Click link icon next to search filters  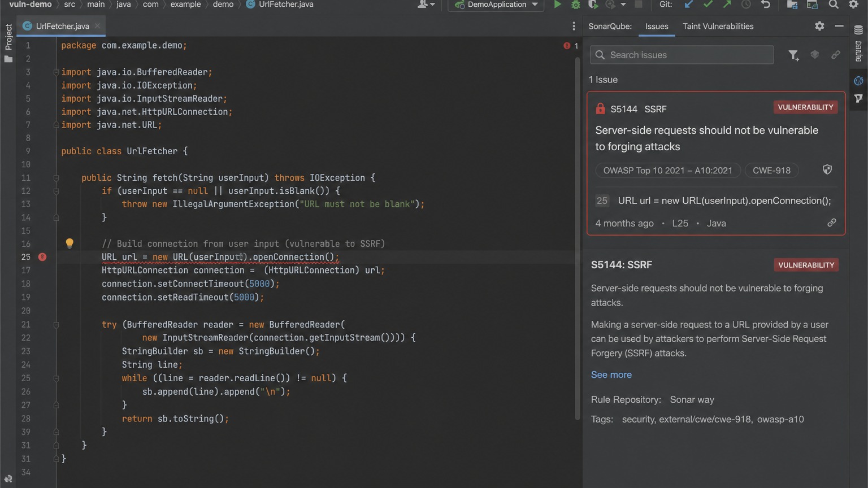pyautogui.click(x=835, y=55)
